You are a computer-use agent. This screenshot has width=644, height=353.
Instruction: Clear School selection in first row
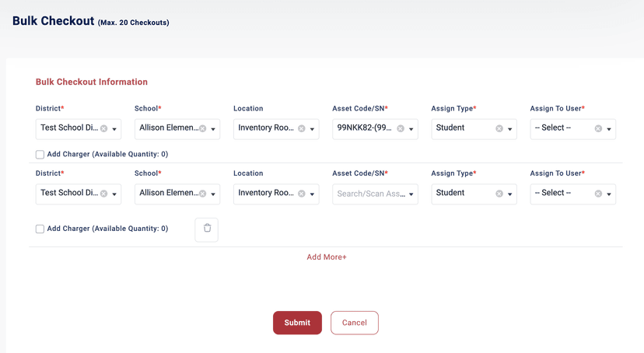[202, 128]
